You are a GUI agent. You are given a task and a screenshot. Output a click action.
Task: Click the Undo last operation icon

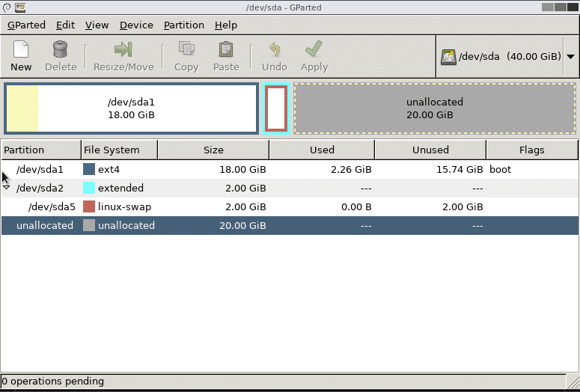point(274,50)
